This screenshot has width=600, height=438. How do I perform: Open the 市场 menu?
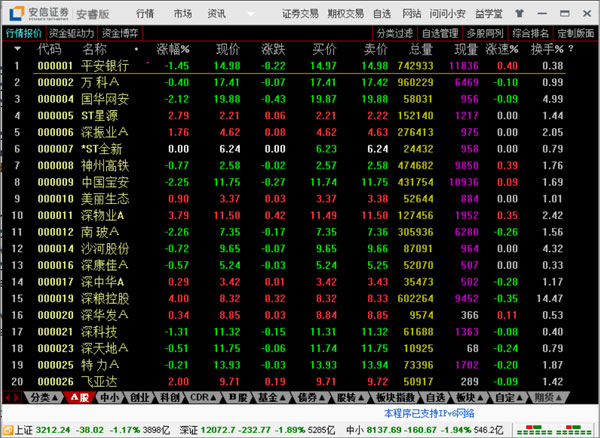pos(183,14)
